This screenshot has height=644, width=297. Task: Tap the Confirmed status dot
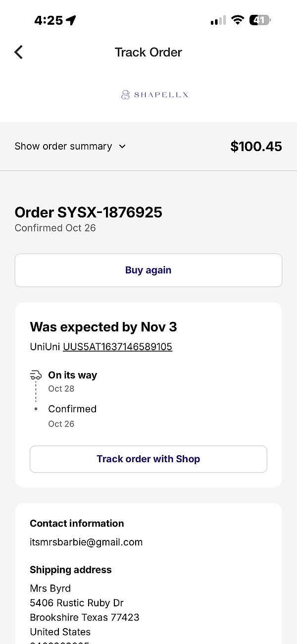(x=36, y=409)
